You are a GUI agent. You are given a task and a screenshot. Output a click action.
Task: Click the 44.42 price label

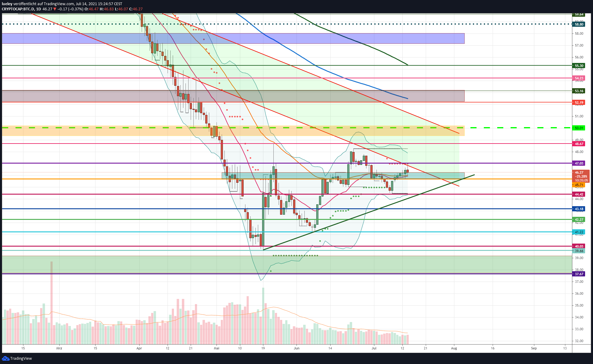coord(579,194)
